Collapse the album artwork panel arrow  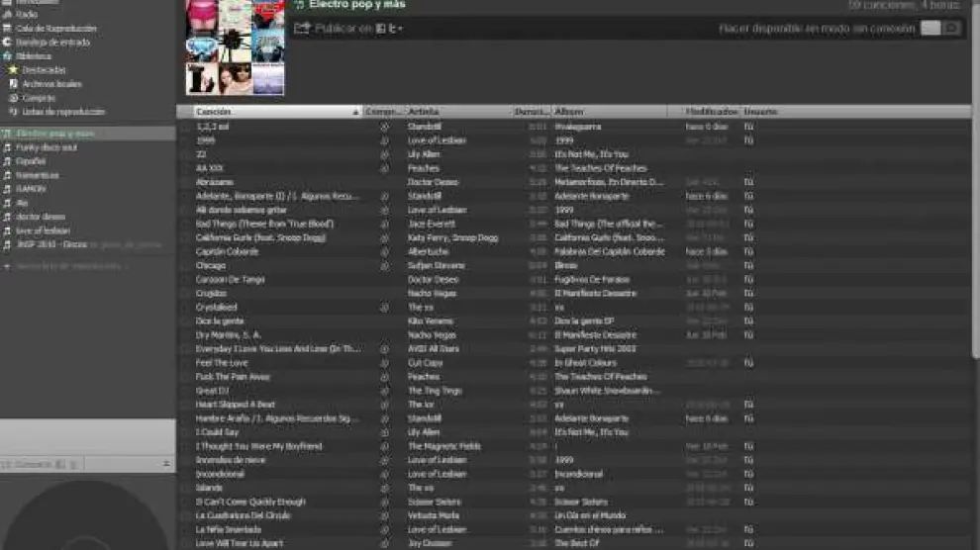tap(166, 464)
